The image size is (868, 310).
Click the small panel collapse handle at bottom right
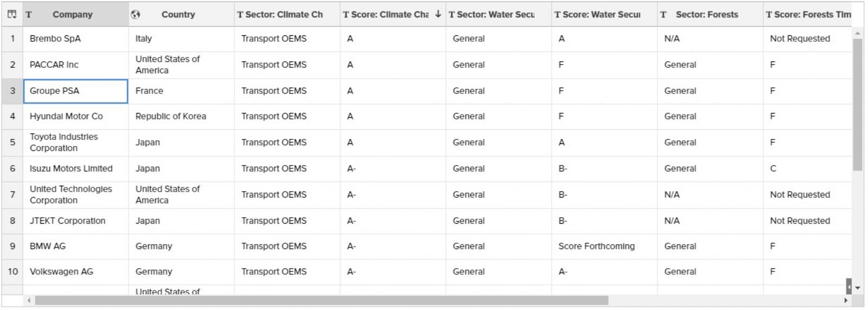[x=849, y=287]
